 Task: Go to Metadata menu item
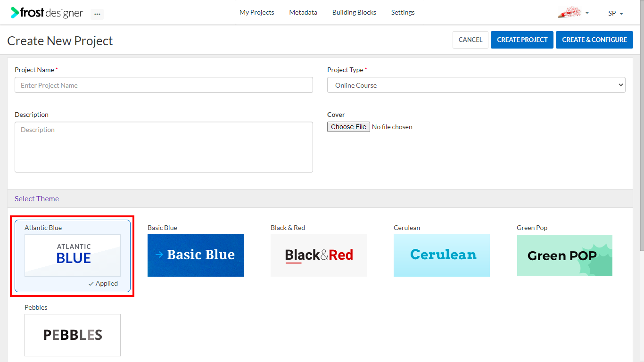[x=303, y=13]
